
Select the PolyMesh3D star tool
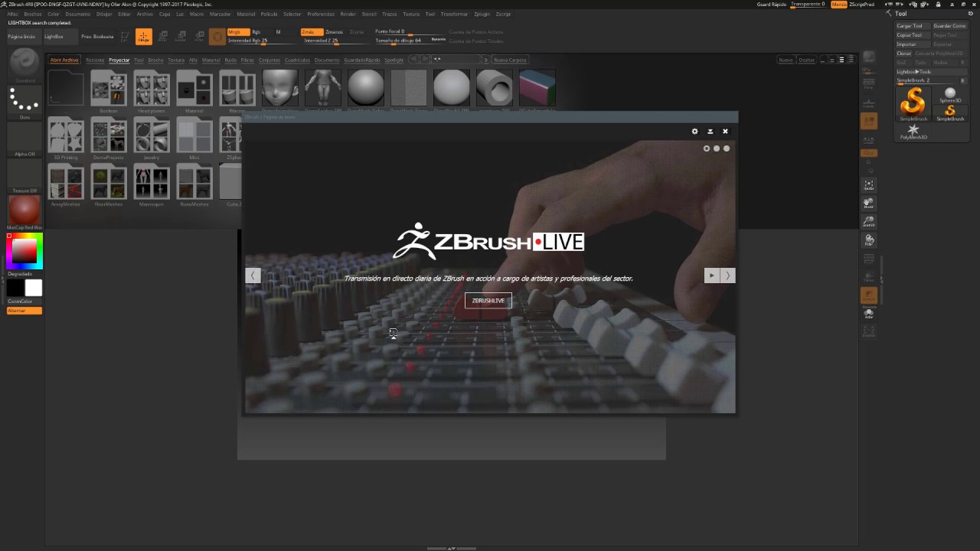tap(913, 131)
